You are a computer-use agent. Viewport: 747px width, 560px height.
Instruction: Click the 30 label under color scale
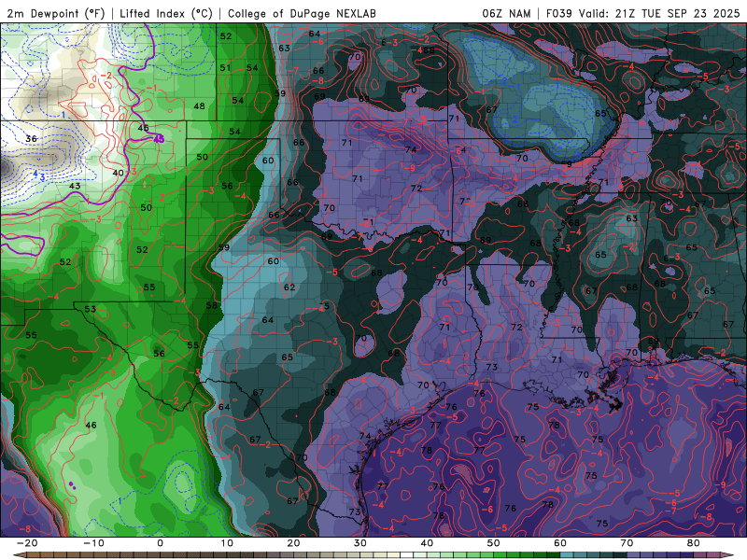click(x=360, y=543)
